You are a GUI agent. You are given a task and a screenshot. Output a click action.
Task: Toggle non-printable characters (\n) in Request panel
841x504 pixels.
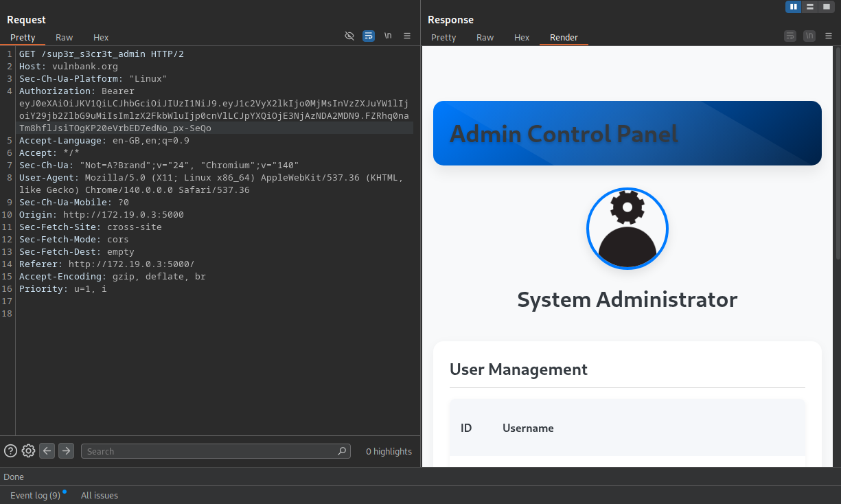click(388, 36)
